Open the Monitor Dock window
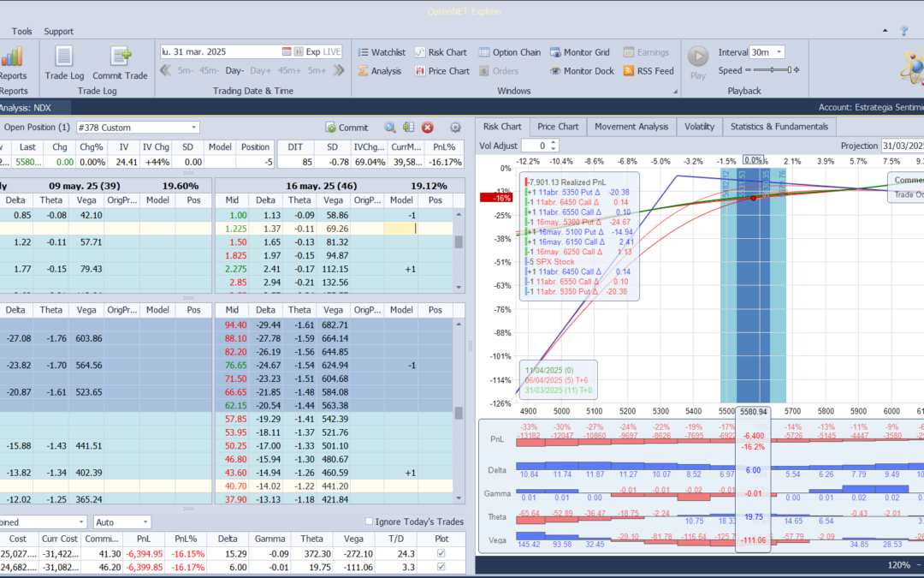Viewport: 924px width, 578px height. 583,71
